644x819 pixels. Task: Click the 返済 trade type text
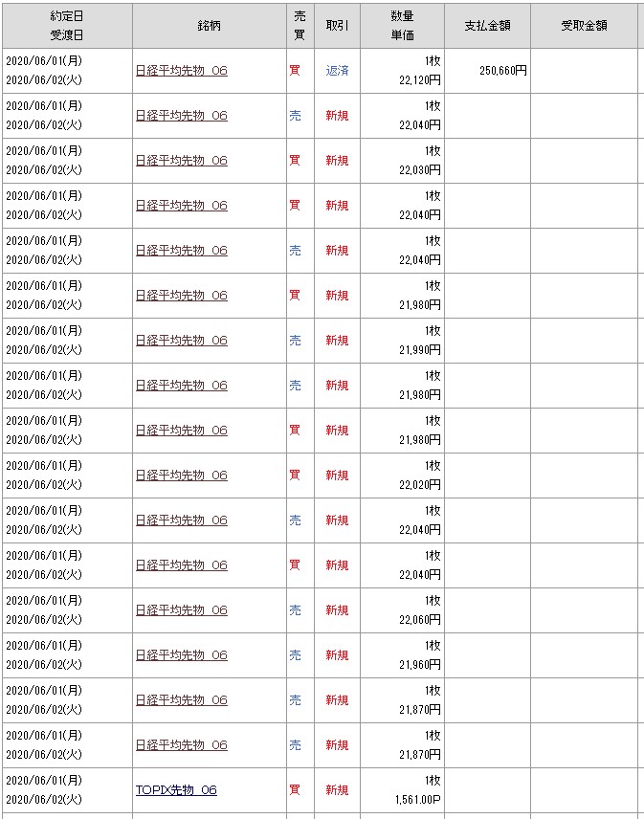coord(337,71)
